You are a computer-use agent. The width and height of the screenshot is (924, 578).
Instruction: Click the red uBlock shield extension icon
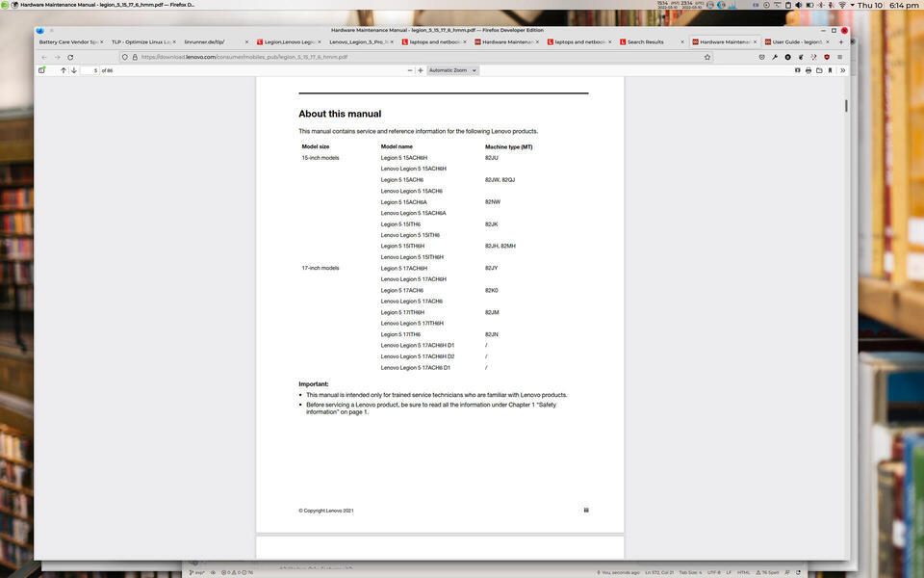coord(827,57)
